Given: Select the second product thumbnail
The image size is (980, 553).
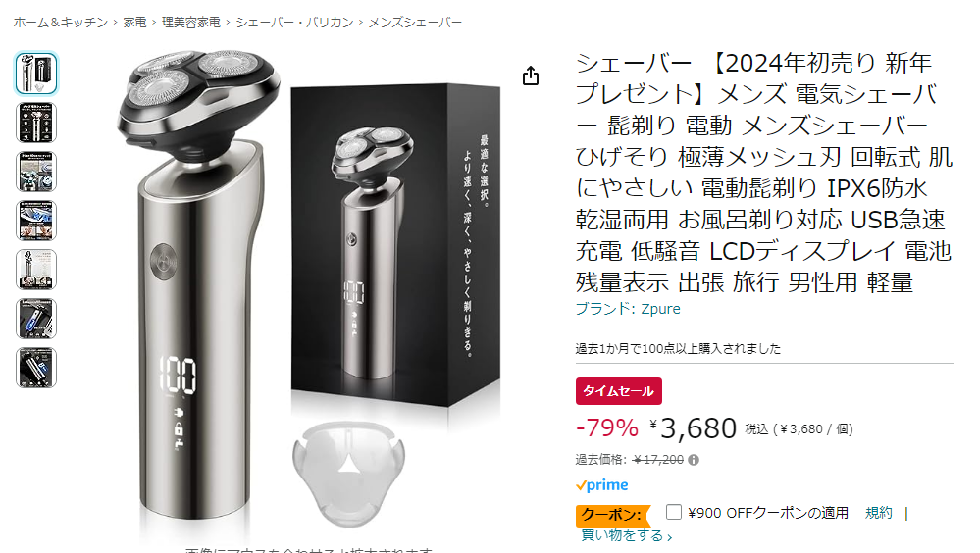Looking at the screenshot, I should pos(36,123).
